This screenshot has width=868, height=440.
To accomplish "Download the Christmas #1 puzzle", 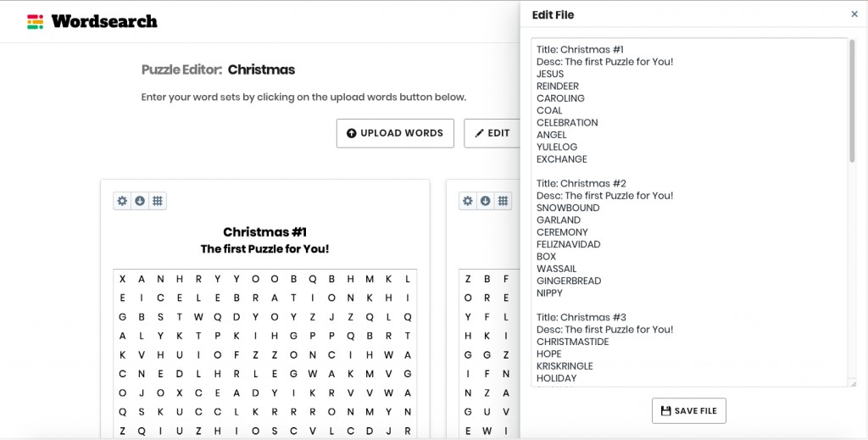I will click(140, 201).
